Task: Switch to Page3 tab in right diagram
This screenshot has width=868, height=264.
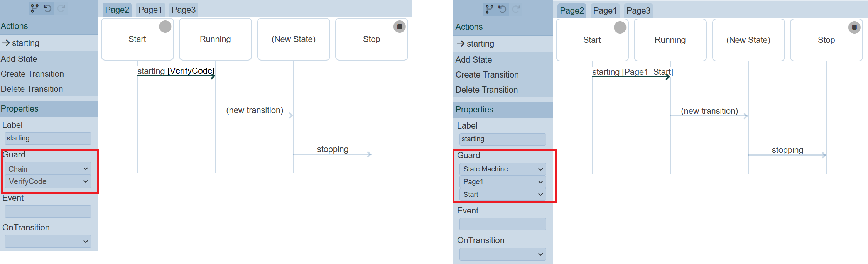Action: tap(638, 10)
